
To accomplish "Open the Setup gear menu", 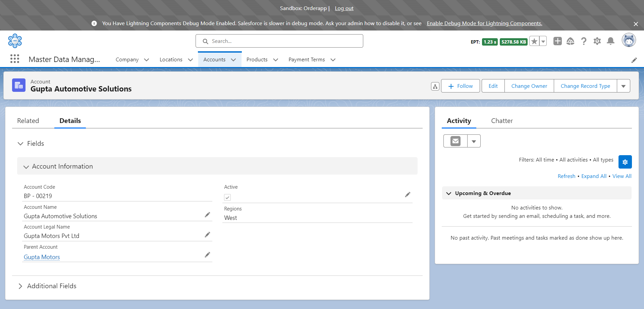I will (x=597, y=41).
